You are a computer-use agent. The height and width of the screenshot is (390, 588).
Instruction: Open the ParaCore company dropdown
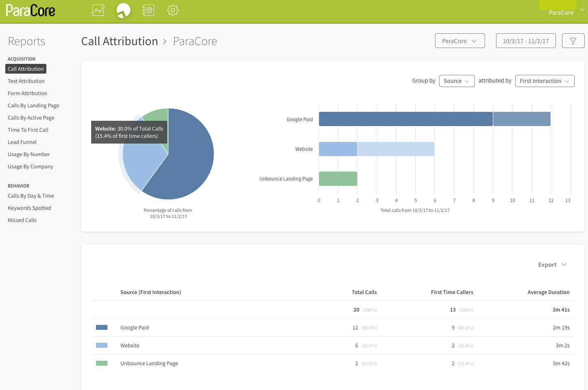(460, 41)
